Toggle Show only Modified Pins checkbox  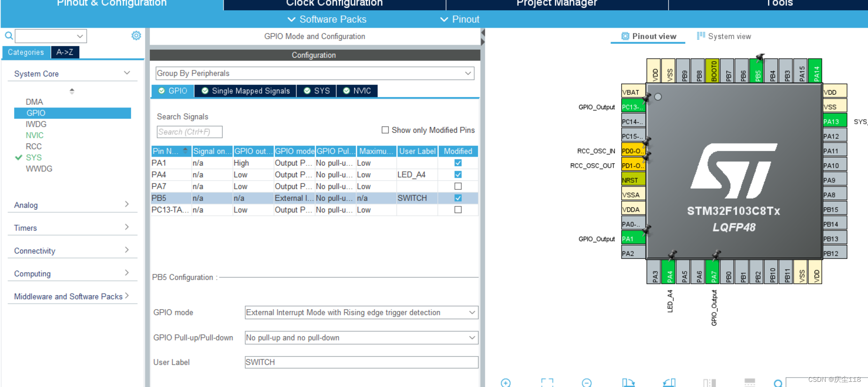tap(385, 130)
